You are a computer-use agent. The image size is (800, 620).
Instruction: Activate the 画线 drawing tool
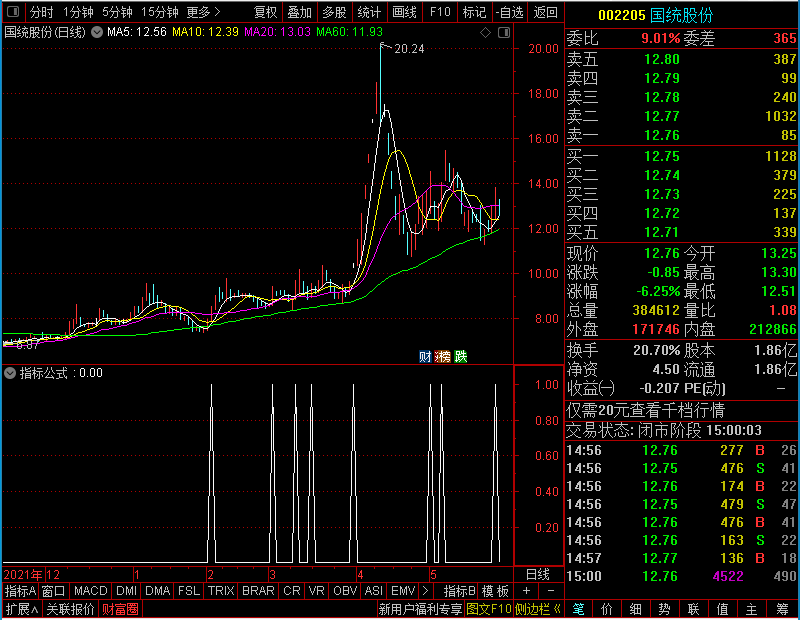click(405, 12)
